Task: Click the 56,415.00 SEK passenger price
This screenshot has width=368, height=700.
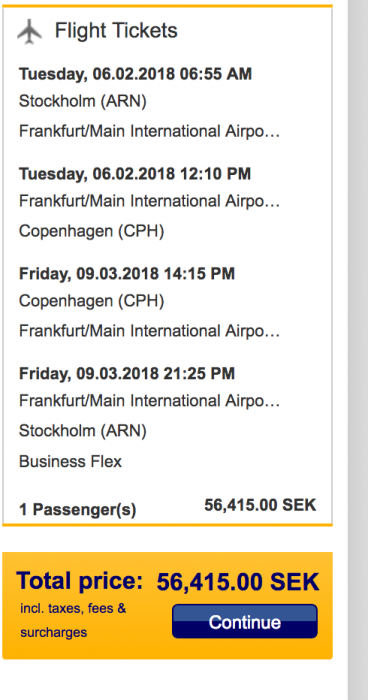Action: tap(260, 505)
